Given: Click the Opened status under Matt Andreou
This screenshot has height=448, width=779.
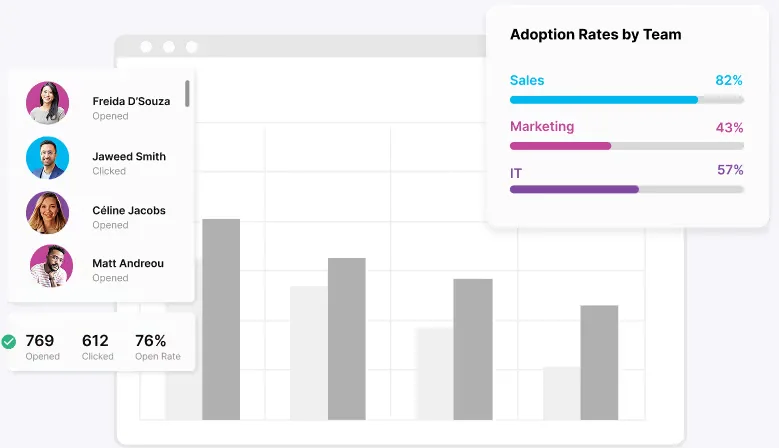Looking at the screenshot, I should tap(110, 278).
